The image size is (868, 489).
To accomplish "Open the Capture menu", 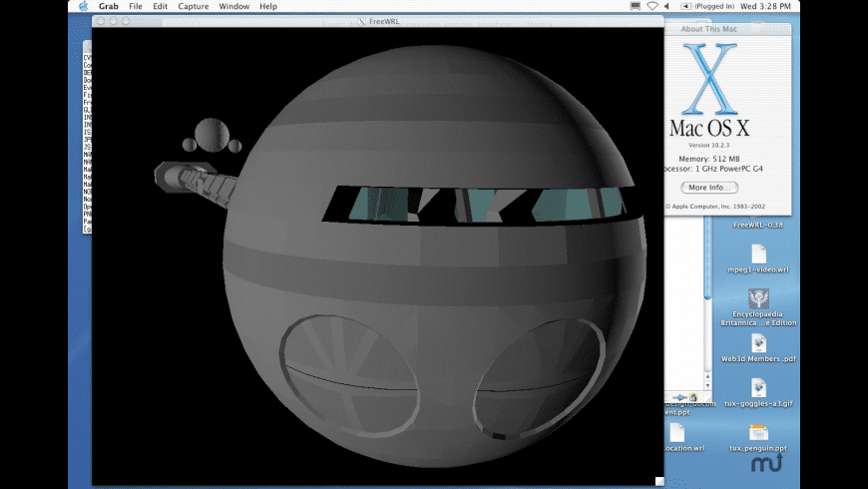I will (x=193, y=6).
